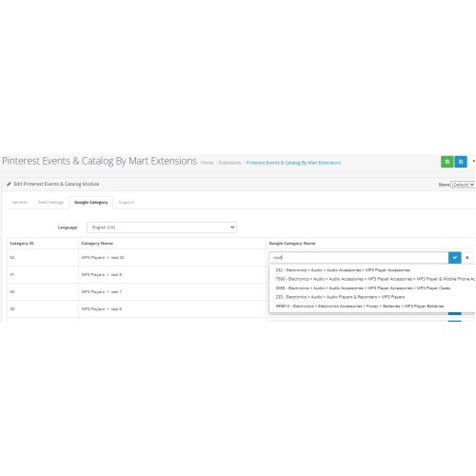Choose suggestion 232 MP3 Player Accessories
This screenshot has height=476, width=476.
343,270
